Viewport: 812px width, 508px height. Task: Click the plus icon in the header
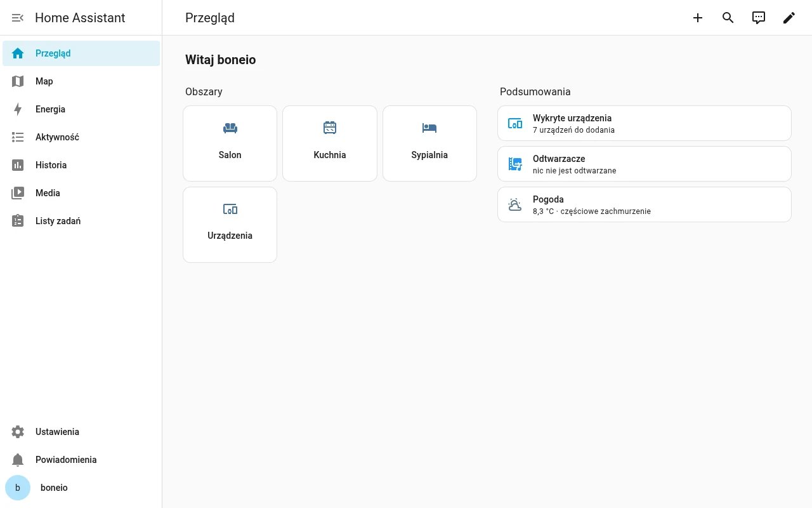point(698,18)
